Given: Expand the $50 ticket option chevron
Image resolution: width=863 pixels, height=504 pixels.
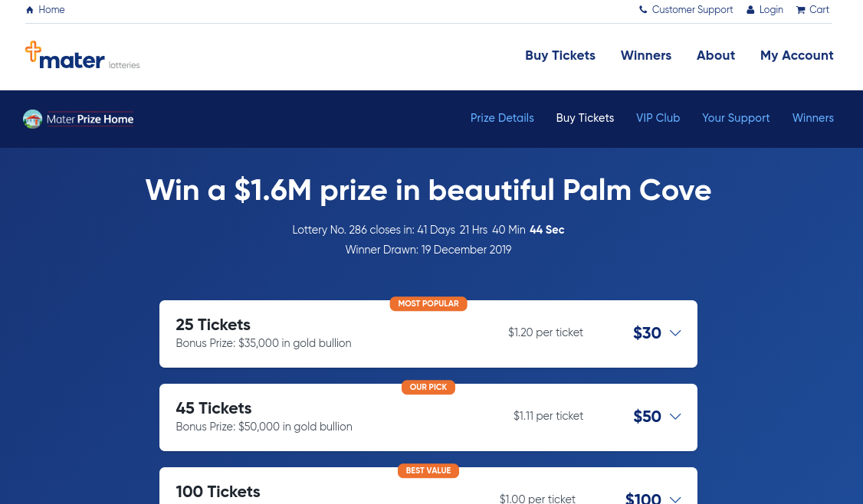Looking at the screenshot, I should coord(675,417).
